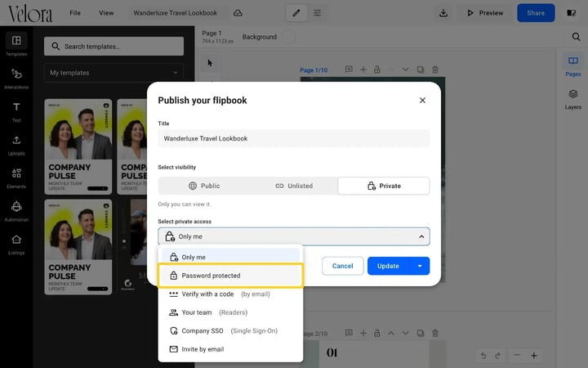
Task: Delete Page 1/10
Action: click(x=435, y=70)
